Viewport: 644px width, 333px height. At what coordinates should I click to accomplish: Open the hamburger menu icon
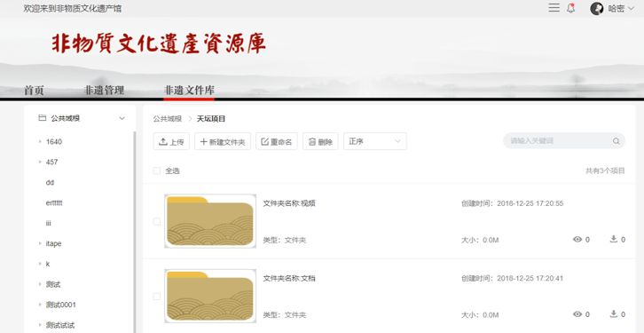tap(554, 7)
